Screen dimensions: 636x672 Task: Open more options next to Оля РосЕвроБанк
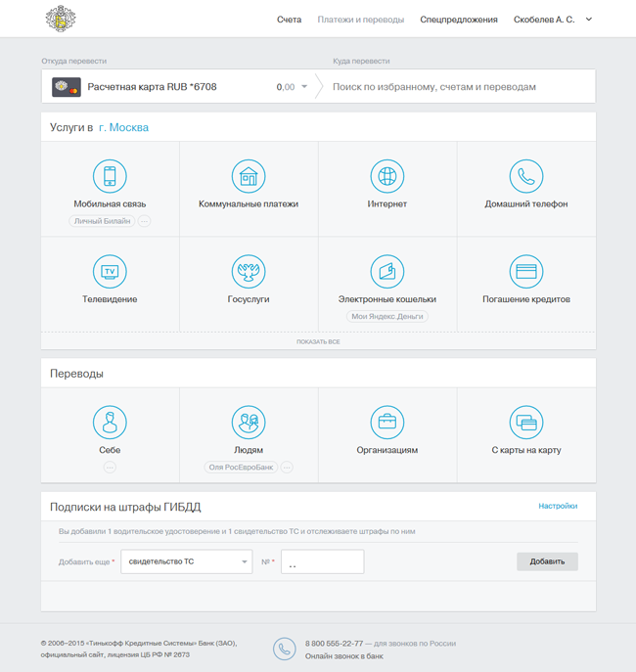tap(287, 468)
